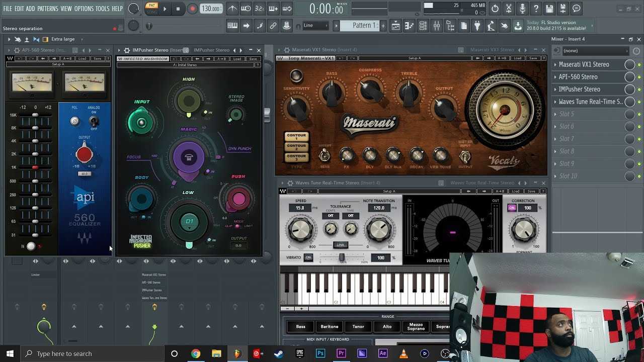This screenshot has height=362, width=644.
Task: Open Maserati VX1 plugin gear icon
Action: (287, 50)
